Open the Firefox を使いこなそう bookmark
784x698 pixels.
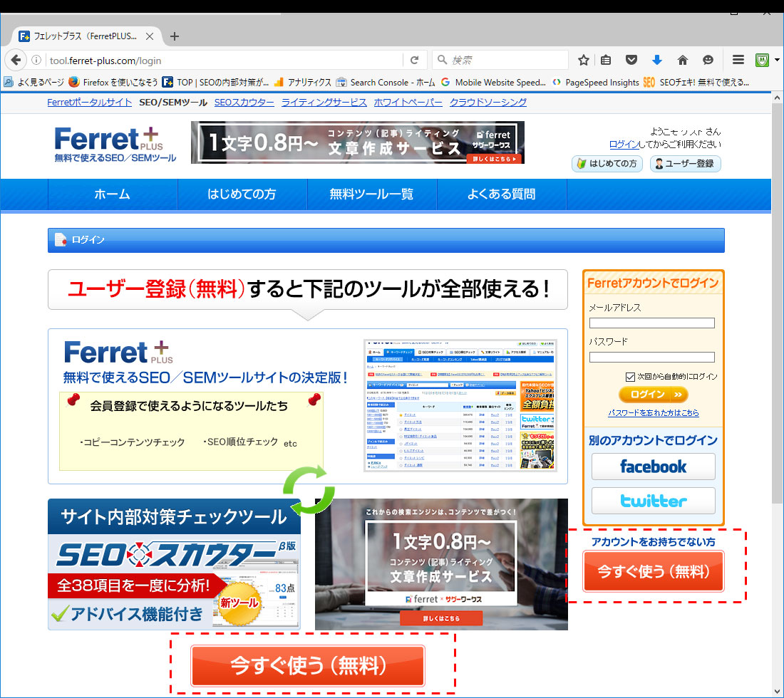coord(113,83)
